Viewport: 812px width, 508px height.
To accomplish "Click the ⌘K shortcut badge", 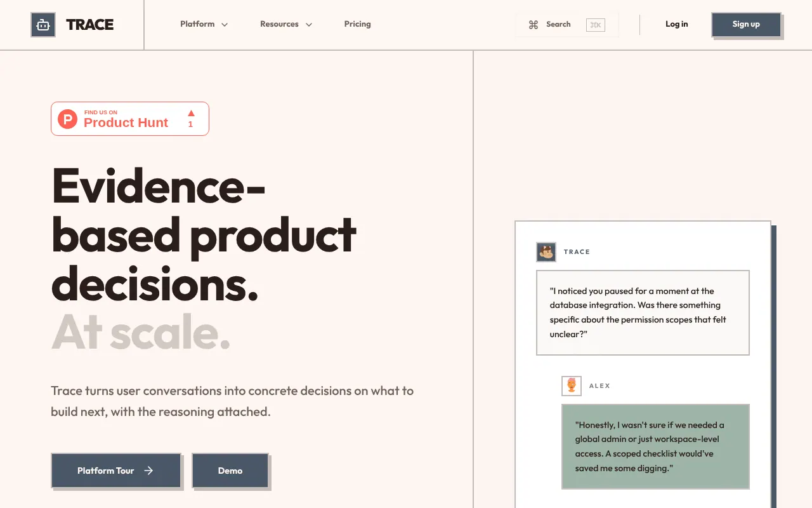I will (x=596, y=25).
